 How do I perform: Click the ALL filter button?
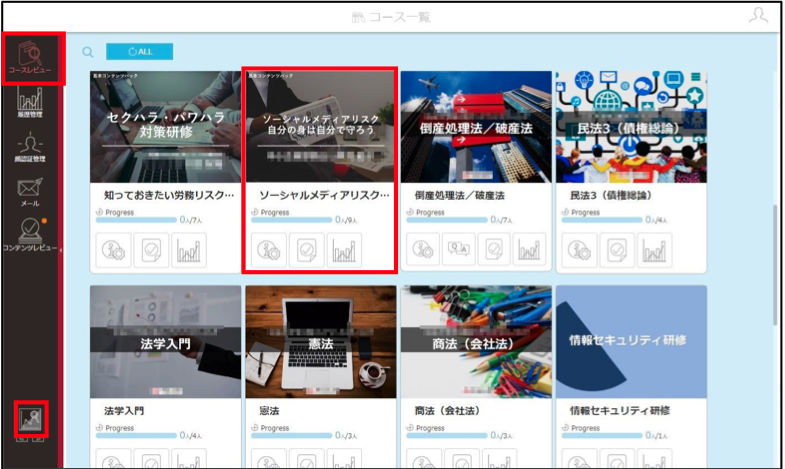click(140, 52)
